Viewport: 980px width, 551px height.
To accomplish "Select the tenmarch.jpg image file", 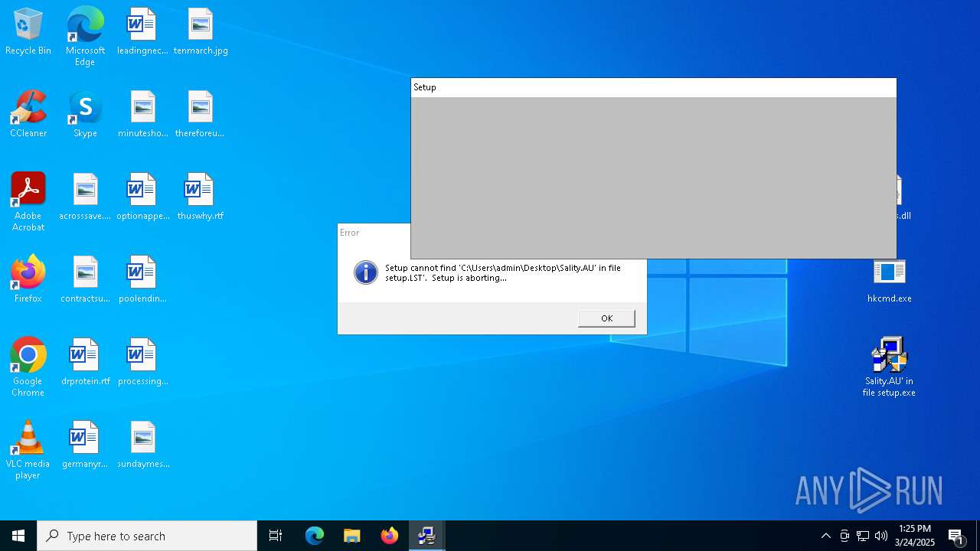I will click(x=201, y=32).
